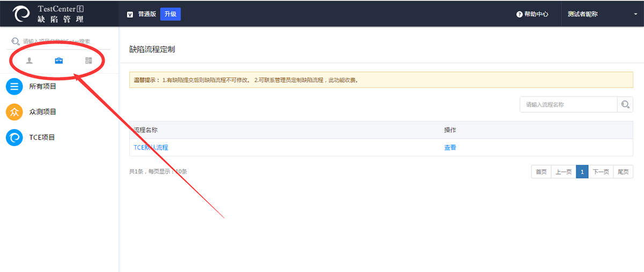The width and height of the screenshot is (644, 272).
Task: Select the blue briefcase icon in sidebar
Action: click(x=59, y=61)
